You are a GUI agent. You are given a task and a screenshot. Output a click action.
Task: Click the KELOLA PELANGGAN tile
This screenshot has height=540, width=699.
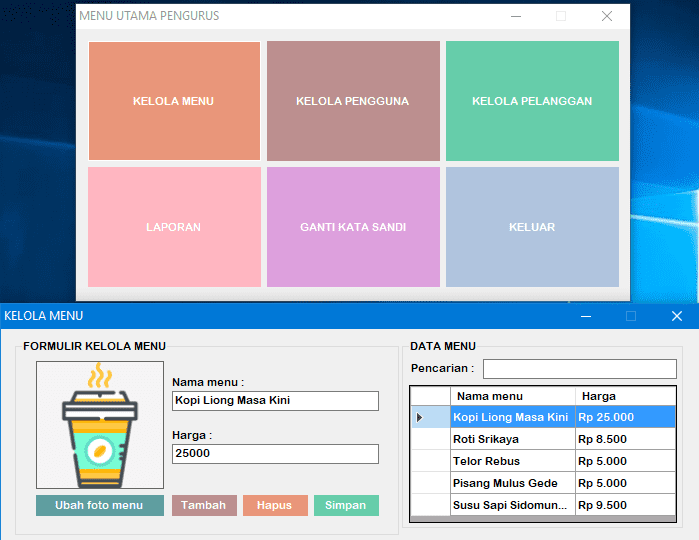point(532,101)
